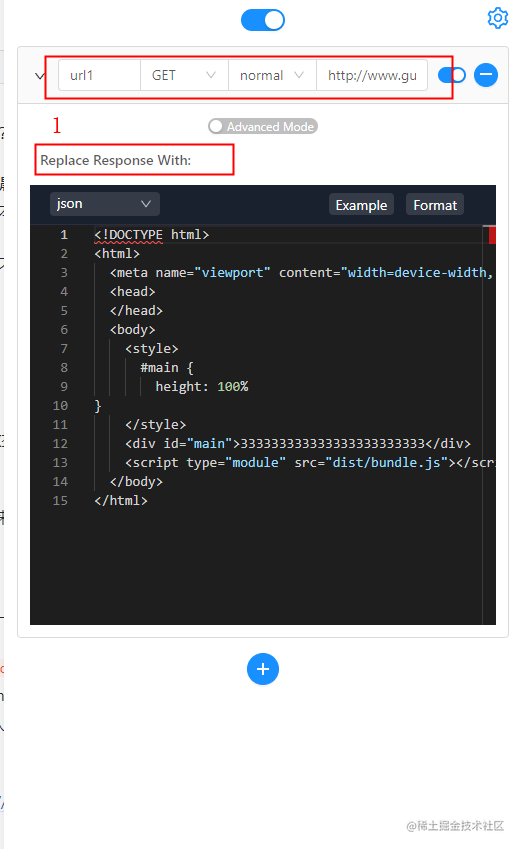
Task: Click the '<body>' code line
Action: click(133, 329)
